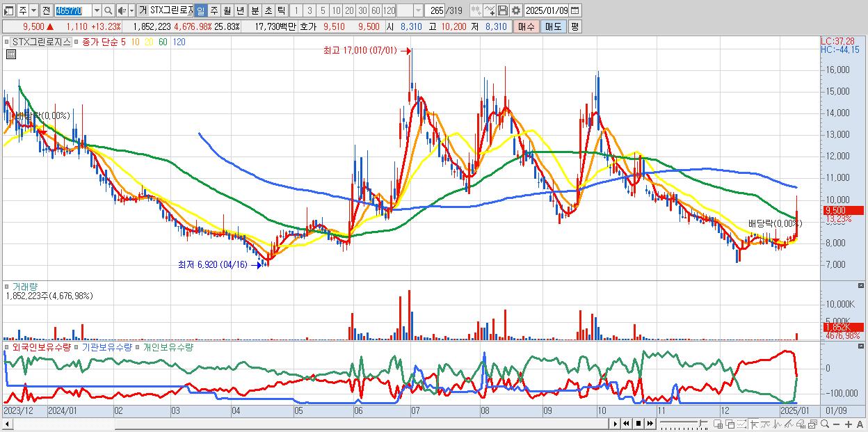This screenshot has width=868, height=432.
Task: Select the 20 interval button in the toolbar
Action: point(349,10)
